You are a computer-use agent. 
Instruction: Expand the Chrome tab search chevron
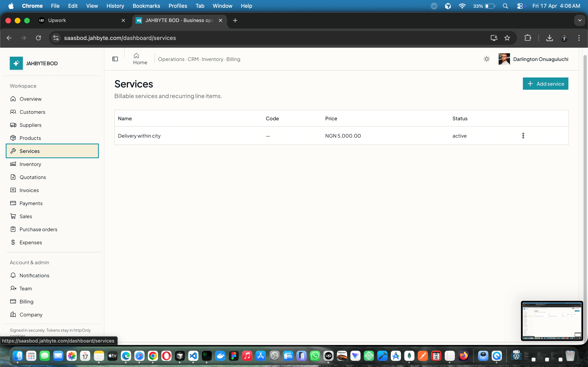pos(580,20)
